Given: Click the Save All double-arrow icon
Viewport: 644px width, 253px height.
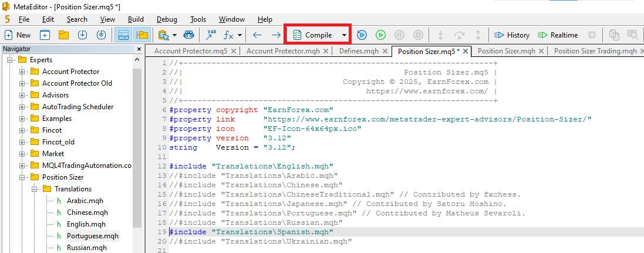Looking at the screenshot, I should point(101,35).
